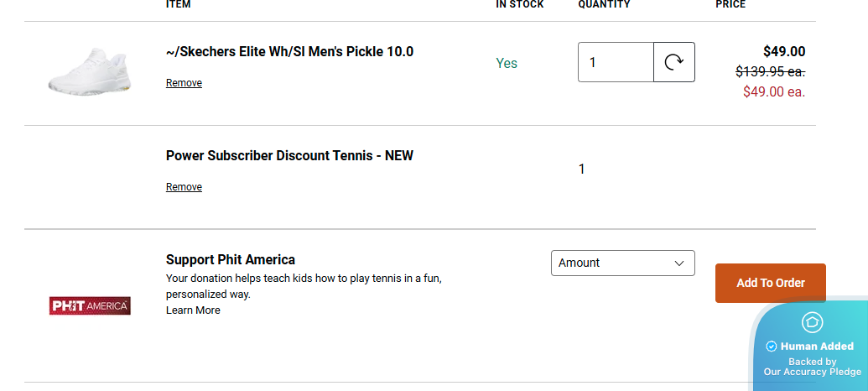The height and width of the screenshot is (391, 868).
Task: Open the Skechers Elite Men's Pickle product title
Action: click(x=289, y=52)
